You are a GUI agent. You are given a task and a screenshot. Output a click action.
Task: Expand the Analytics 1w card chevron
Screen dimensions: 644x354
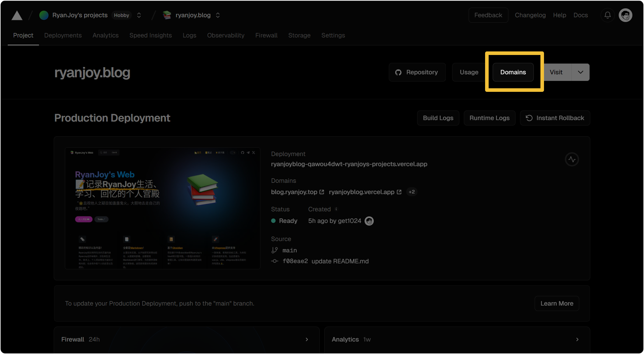tap(577, 339)
